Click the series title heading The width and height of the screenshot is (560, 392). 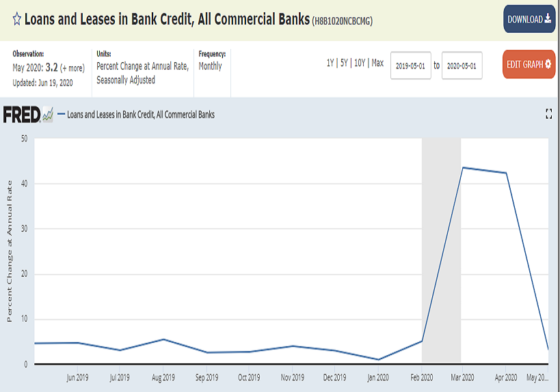(x=167, y=19)
